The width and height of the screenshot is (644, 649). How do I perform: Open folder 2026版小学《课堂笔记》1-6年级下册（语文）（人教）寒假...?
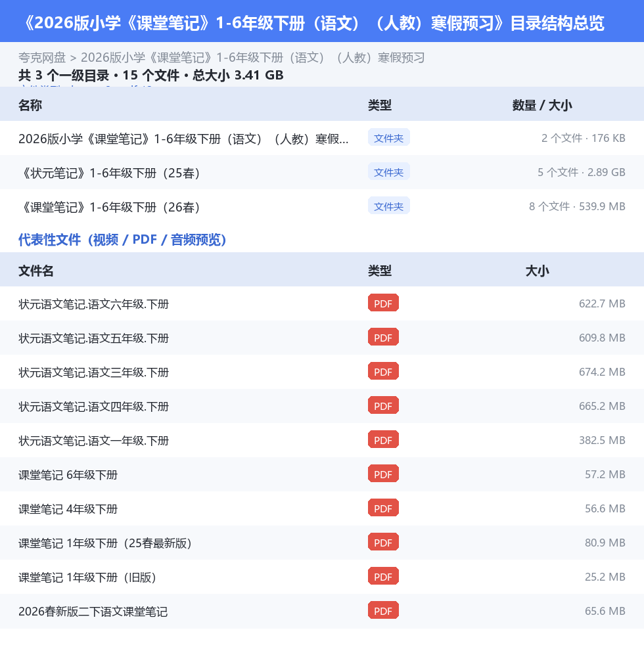point(183,139)
